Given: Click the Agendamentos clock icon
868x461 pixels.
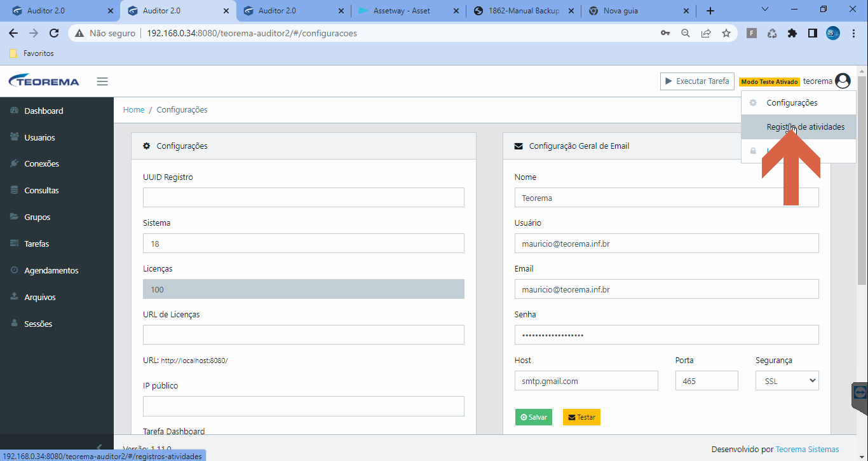Looking at the screenshot, I should point(15,270).
